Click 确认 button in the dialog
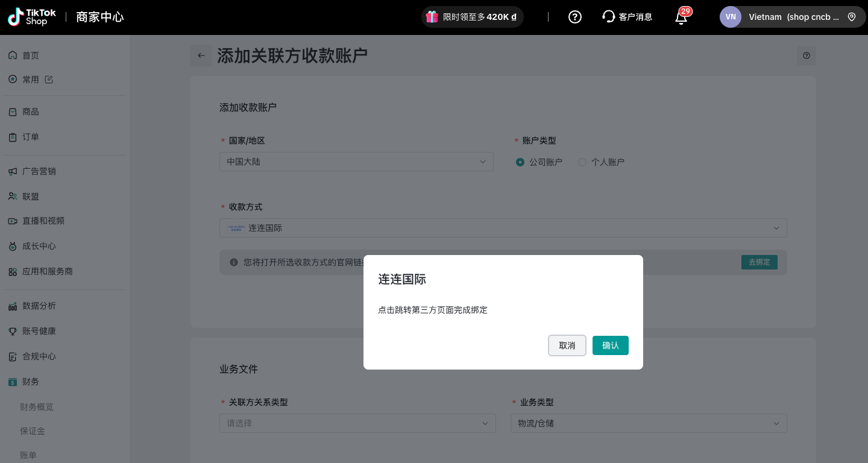Screen dimensions: 868x463 610,345
